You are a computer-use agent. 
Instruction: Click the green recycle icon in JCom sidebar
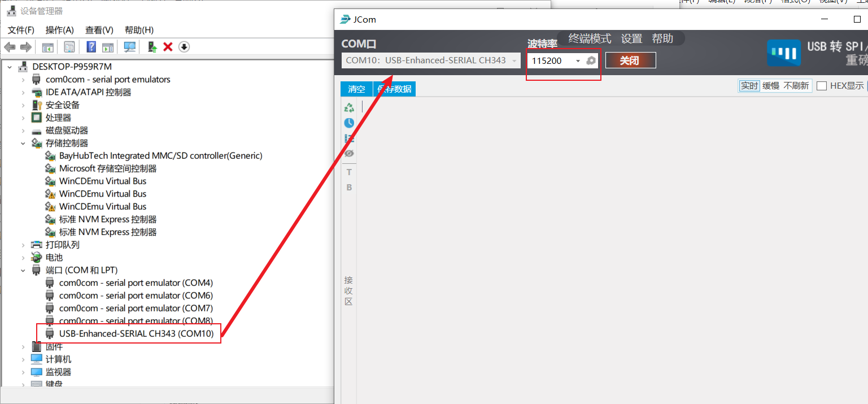point(349,107)
